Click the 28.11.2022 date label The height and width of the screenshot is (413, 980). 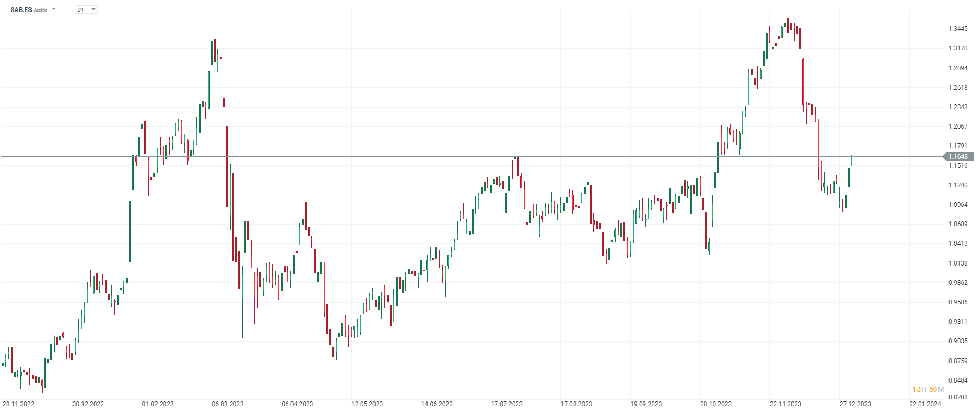pos(18,404)
